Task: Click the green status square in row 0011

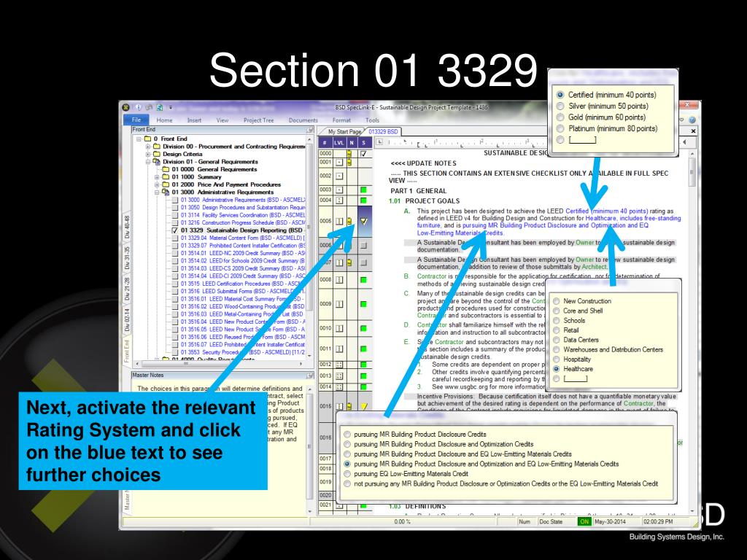Action: tap(363, 349)
